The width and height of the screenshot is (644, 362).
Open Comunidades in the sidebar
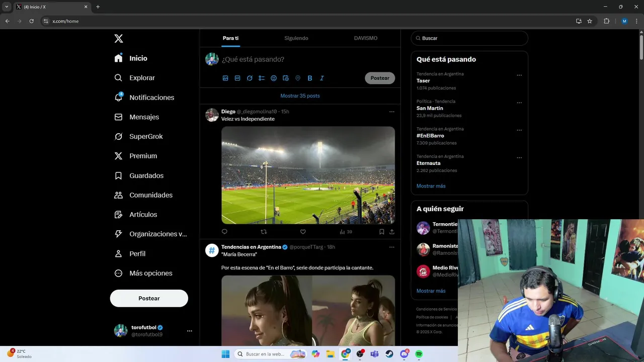(143, 195)
